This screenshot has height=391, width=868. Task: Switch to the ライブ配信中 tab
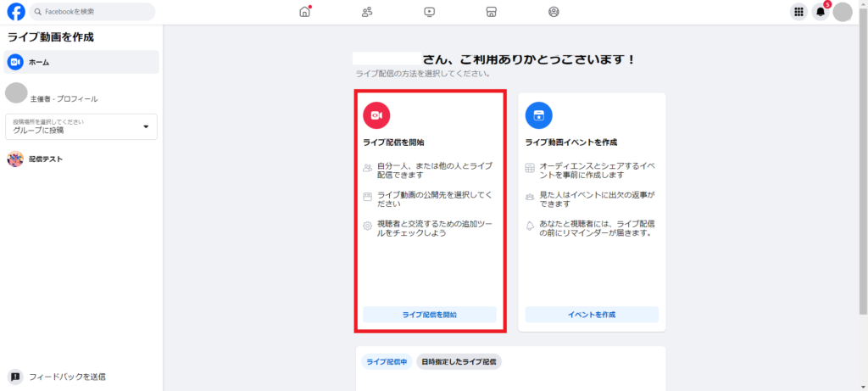tap(387, 362)
